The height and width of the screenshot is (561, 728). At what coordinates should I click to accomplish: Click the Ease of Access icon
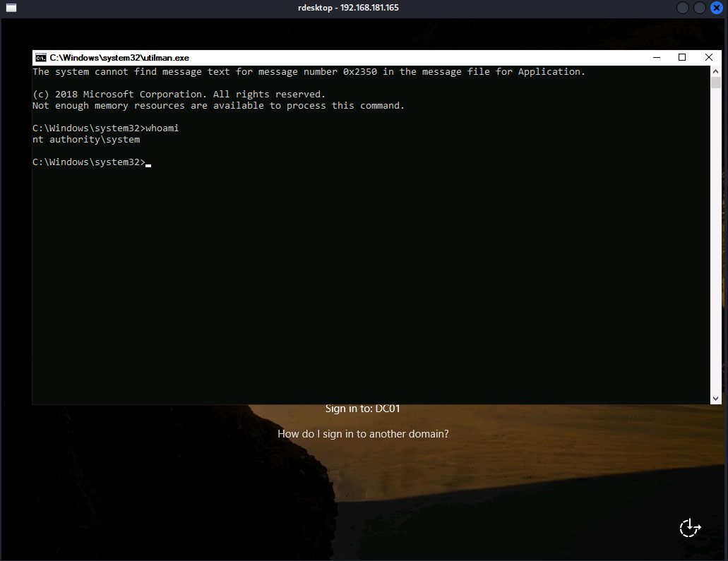pos(690,528)
